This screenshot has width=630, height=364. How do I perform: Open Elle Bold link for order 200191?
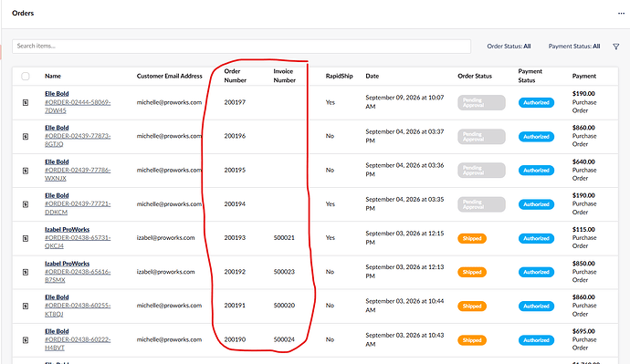tap(57, 297)
